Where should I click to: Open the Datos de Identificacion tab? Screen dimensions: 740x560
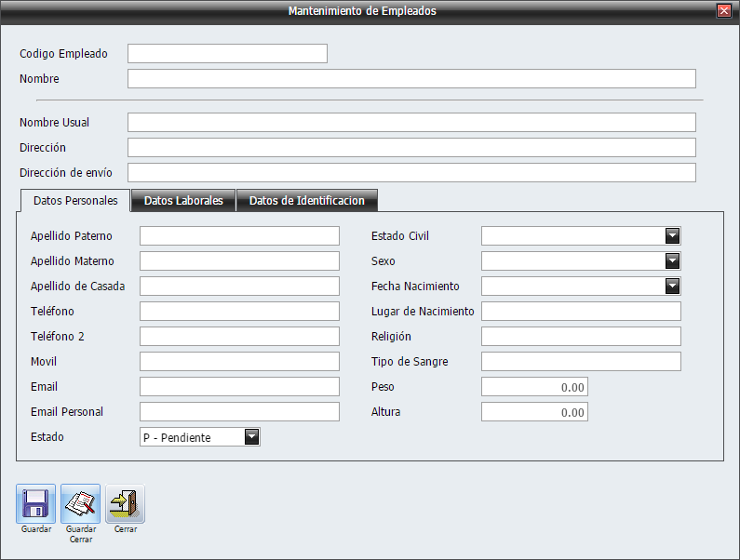point(306,201)
